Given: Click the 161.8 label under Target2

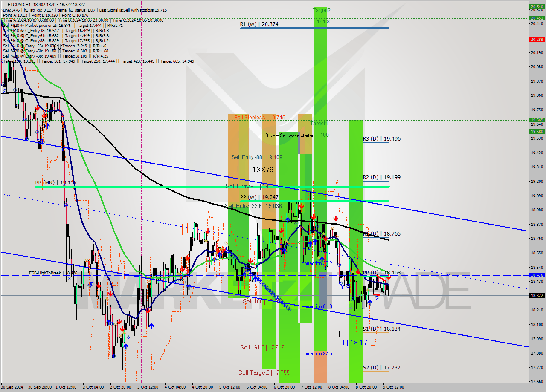Looking at the screenshot, I should point(322,21).
